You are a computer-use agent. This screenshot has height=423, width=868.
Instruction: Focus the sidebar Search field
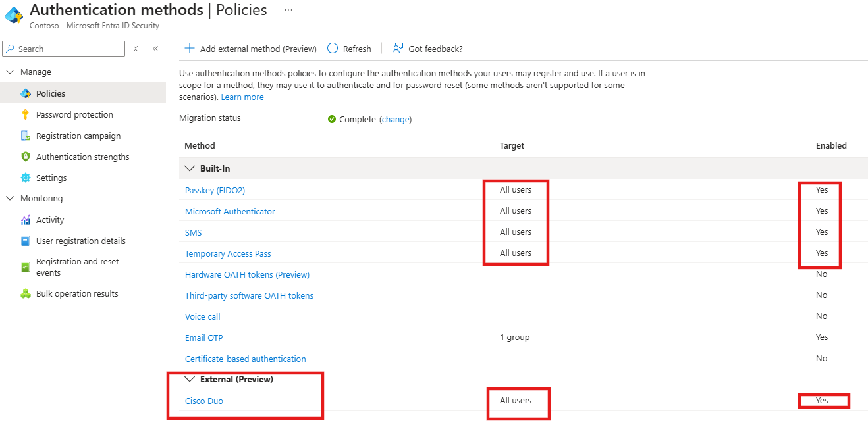point(63,49)
